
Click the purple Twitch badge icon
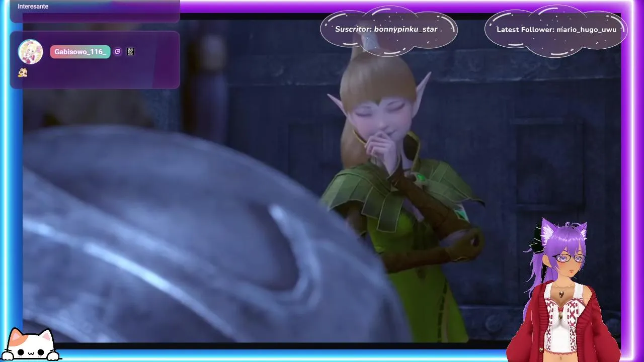[x=118, y=52]
